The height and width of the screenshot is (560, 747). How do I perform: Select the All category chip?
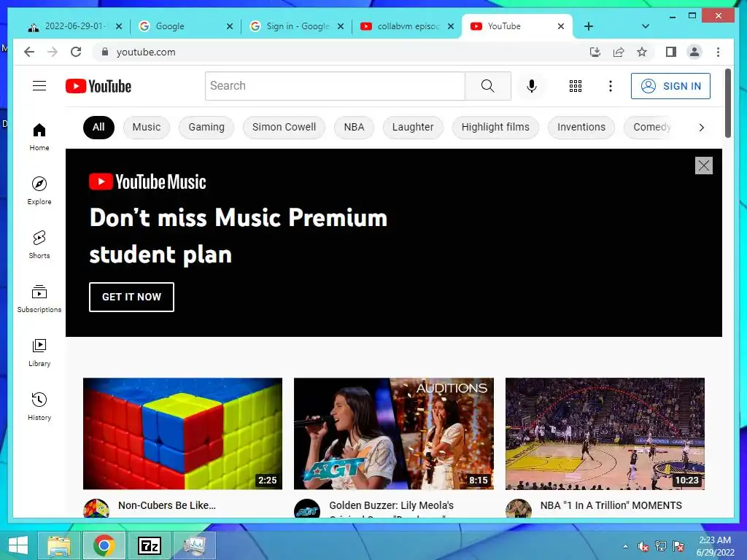click(98, 127)
